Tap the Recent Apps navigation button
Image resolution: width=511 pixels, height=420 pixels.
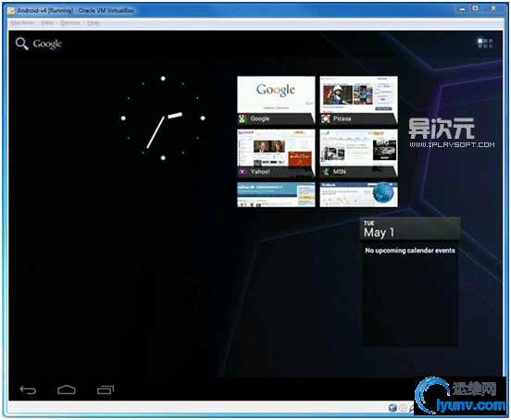click(x=106, y=389)
